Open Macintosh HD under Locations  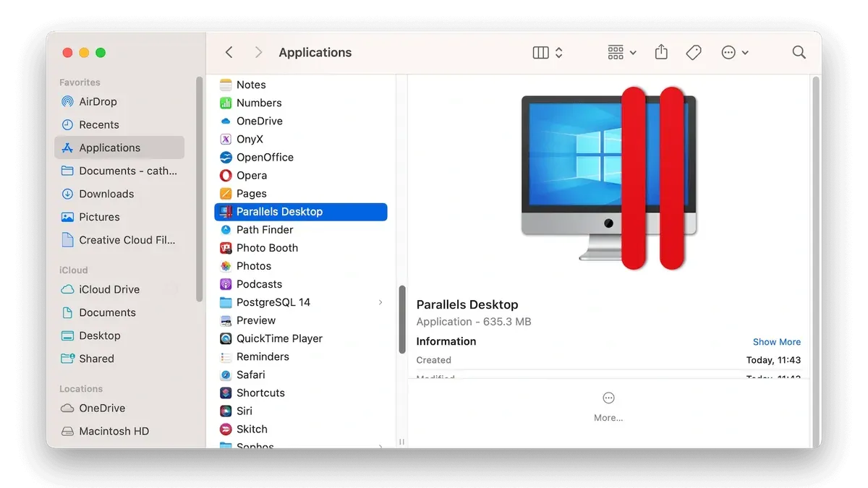point(119,431)
